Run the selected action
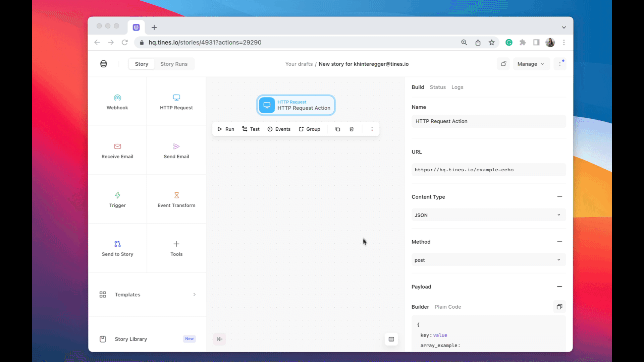The width and height of the screenshot is (644, 362). pyautogui.click(x=226, y=129)
